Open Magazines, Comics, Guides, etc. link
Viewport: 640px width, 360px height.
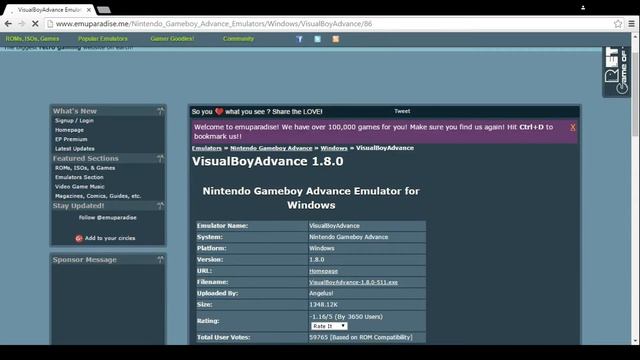pos(98,196)
